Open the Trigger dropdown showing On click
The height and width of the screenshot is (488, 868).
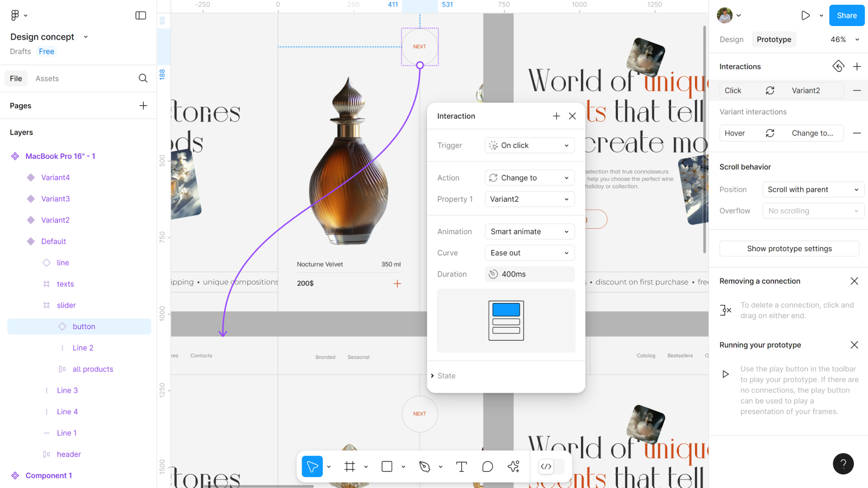click(x=529, y=145)
